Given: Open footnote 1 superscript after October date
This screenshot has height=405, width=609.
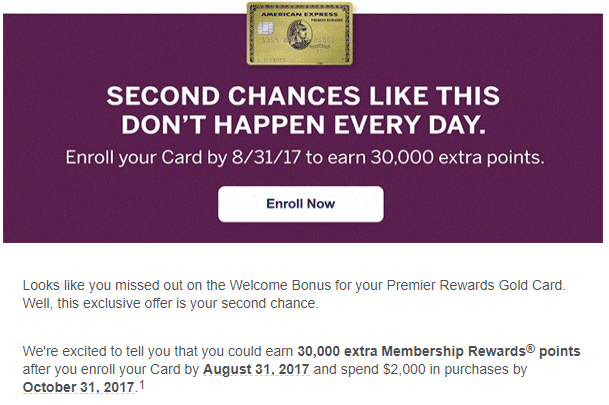Looking at the screenshot, I should click(142, 385).
